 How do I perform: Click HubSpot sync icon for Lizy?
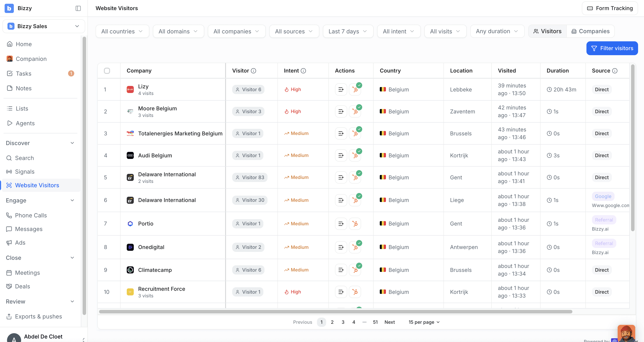355,89
